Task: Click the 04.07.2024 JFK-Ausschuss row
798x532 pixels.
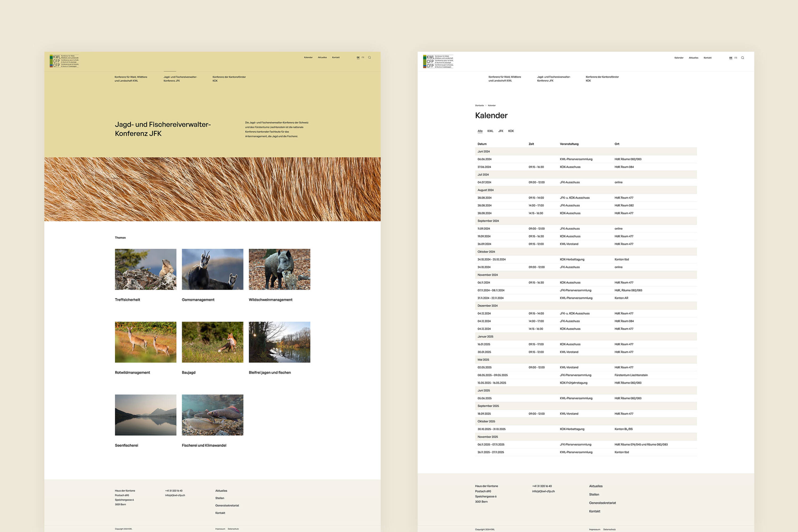Action: (586, 182)
